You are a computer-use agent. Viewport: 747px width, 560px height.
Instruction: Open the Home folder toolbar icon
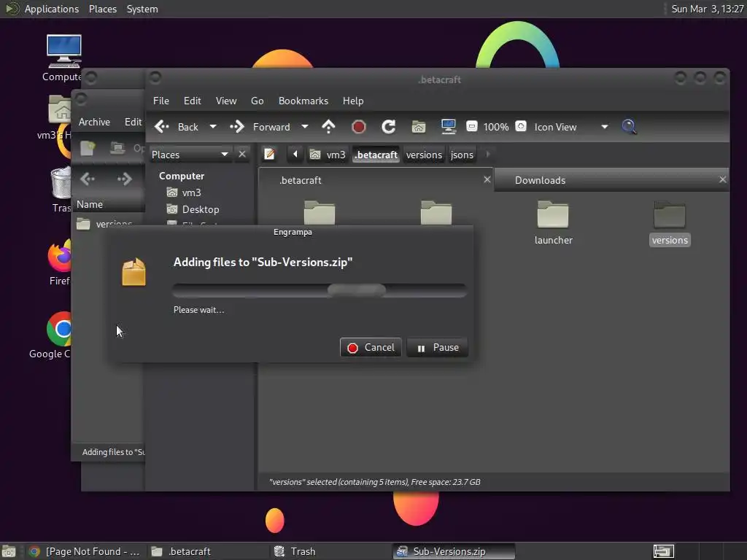click(418, 127)
